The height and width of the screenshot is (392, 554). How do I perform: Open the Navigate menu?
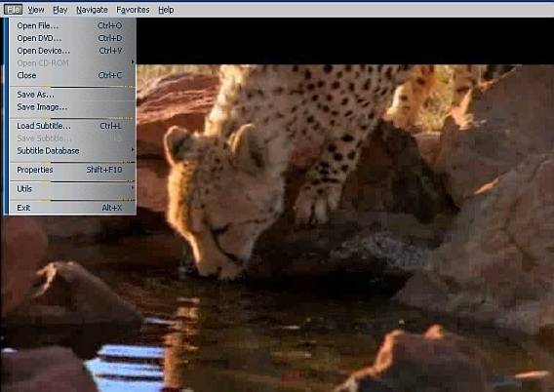point(92,10)
